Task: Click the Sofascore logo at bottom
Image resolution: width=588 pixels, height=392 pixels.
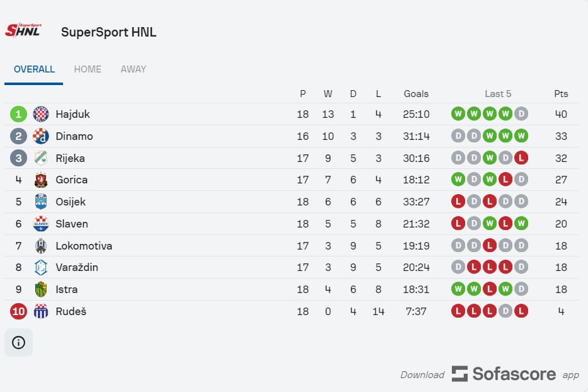Action: click(504, 374)
